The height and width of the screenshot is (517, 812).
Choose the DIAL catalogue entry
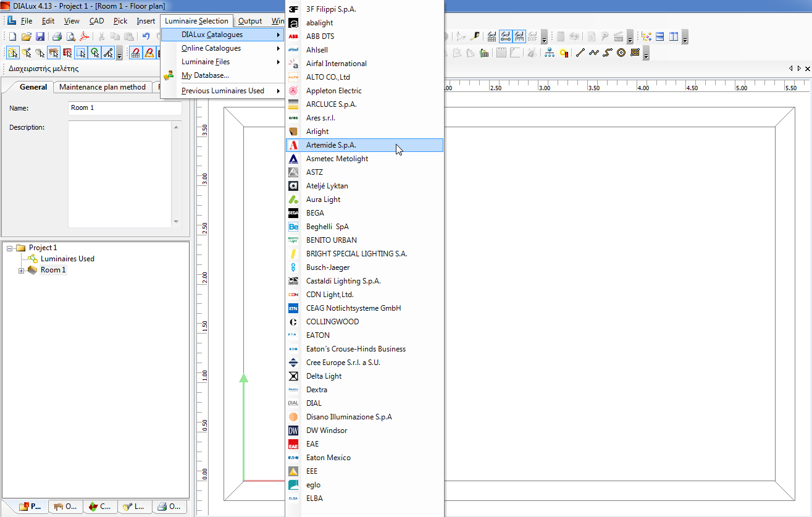point(364,403)
